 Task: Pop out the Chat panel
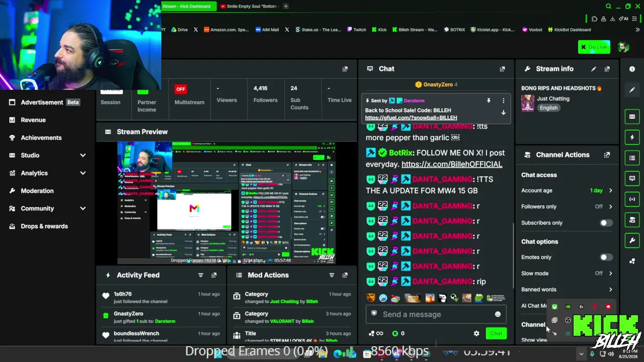(x=502, y=69)
